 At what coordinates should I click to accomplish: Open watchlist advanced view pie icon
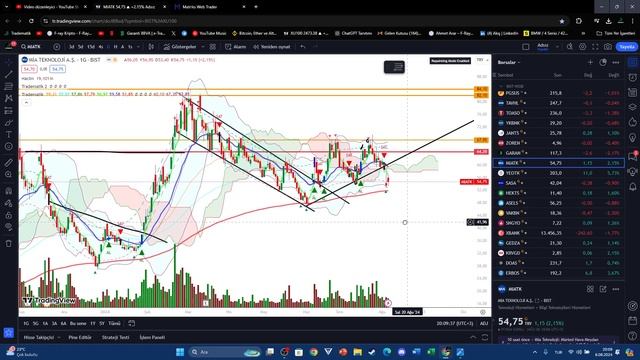point(603,62)
